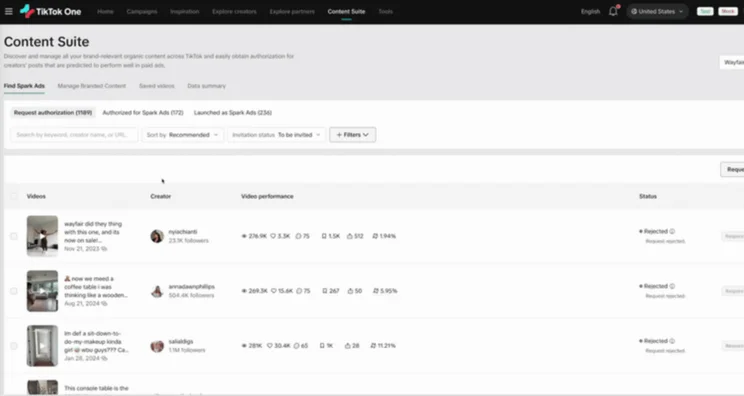Click salialdigs' profile avatar
Screen dimensions: 744x396
[x=157, y=346]
